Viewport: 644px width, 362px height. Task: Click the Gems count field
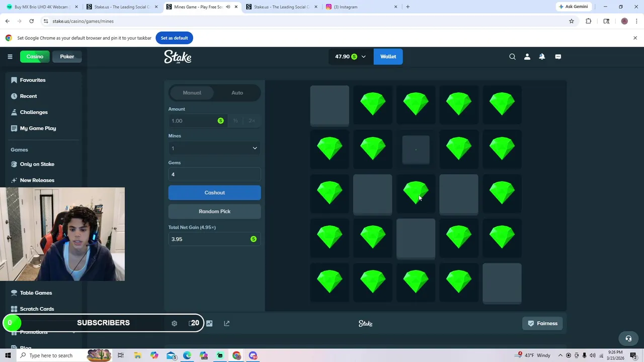(214, 174)
